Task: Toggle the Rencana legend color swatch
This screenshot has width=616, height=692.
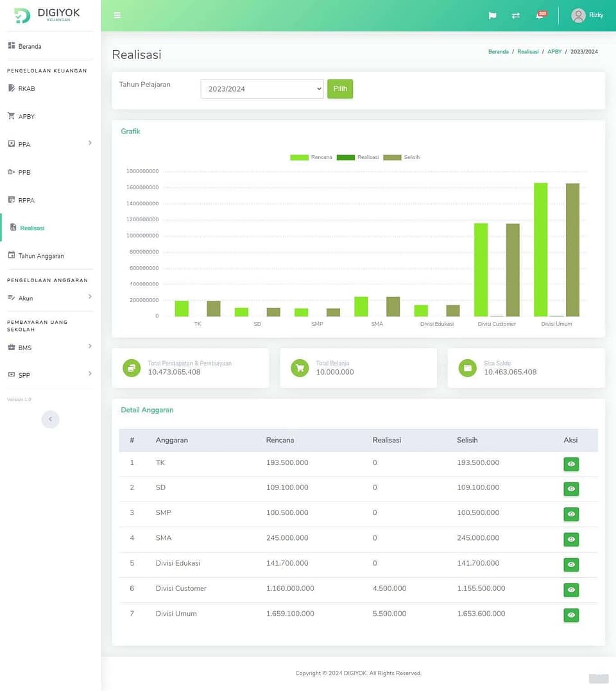Action: pos(299,157)
